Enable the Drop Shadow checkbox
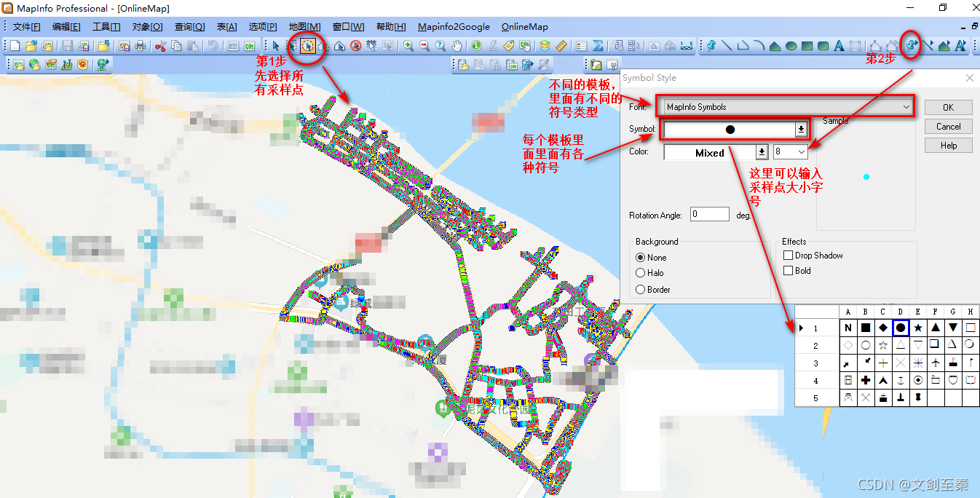 click(x=813, y=256)
